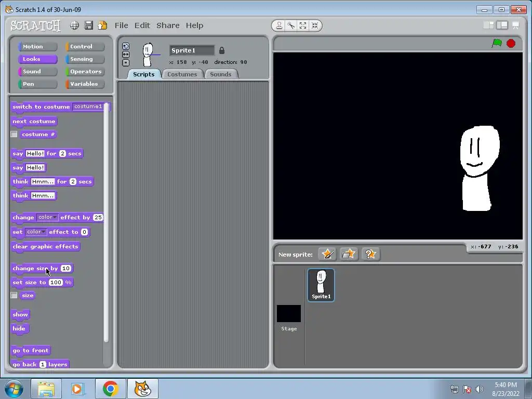The height and width of the screenshot is (399, 532).
Task: Click the share project icon
Action: pos(102,25)
